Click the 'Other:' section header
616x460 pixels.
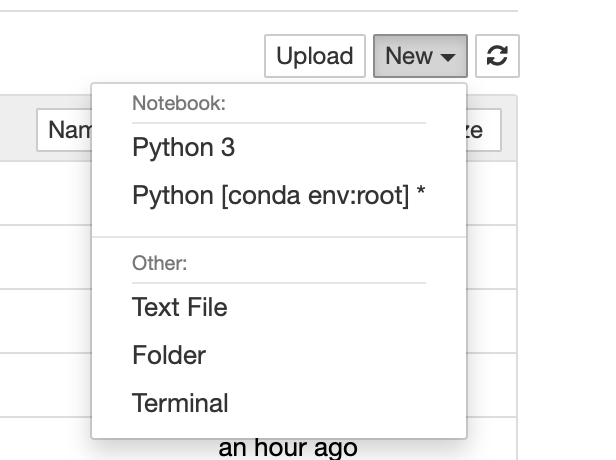pyautogui.click(x=160, y=263)
